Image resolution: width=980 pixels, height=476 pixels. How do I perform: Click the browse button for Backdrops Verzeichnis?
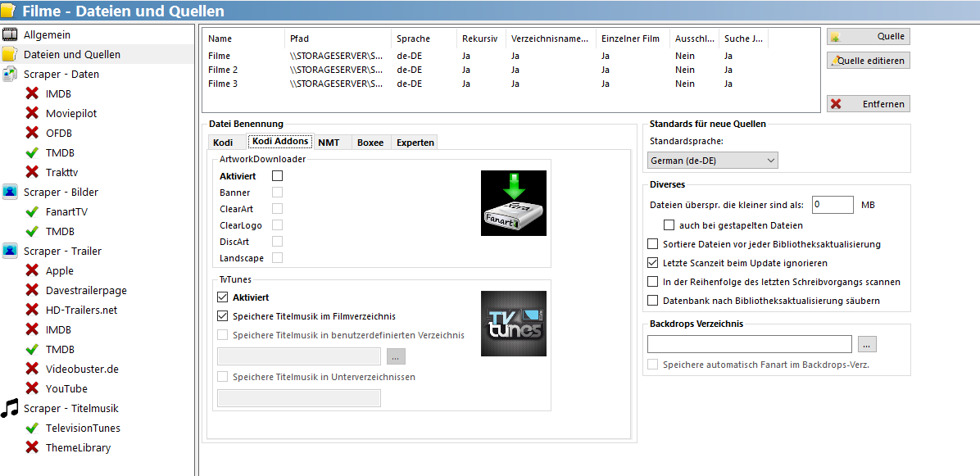coord(868,344)
